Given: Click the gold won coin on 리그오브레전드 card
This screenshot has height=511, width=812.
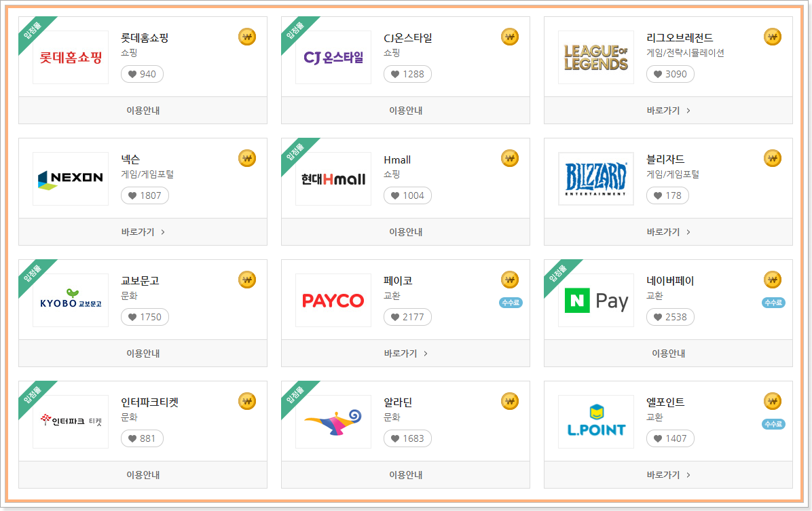Looking at the screenshot, I should pos(773,37).
